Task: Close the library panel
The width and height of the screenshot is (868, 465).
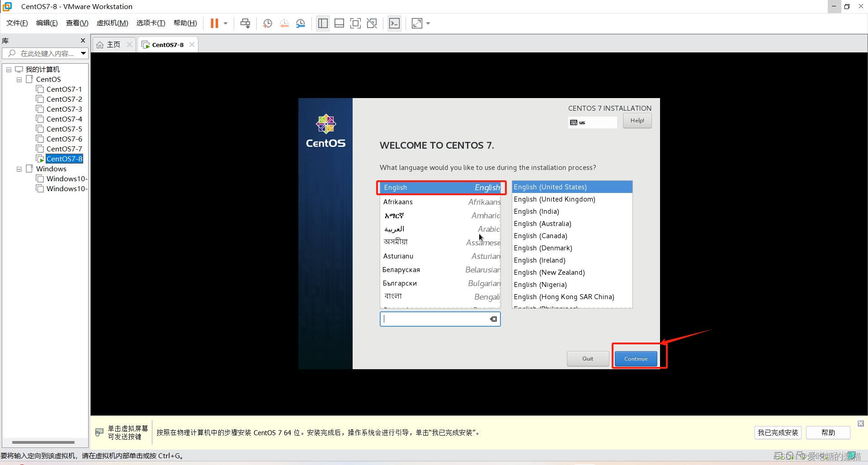Action: click(x=83, y=41)
